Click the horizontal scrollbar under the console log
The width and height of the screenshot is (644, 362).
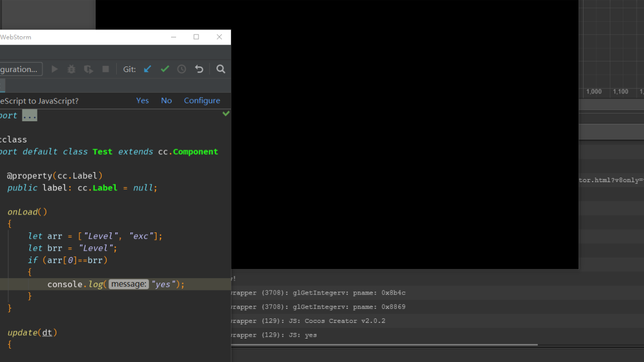pyautogui.click(x=385, y=345)
